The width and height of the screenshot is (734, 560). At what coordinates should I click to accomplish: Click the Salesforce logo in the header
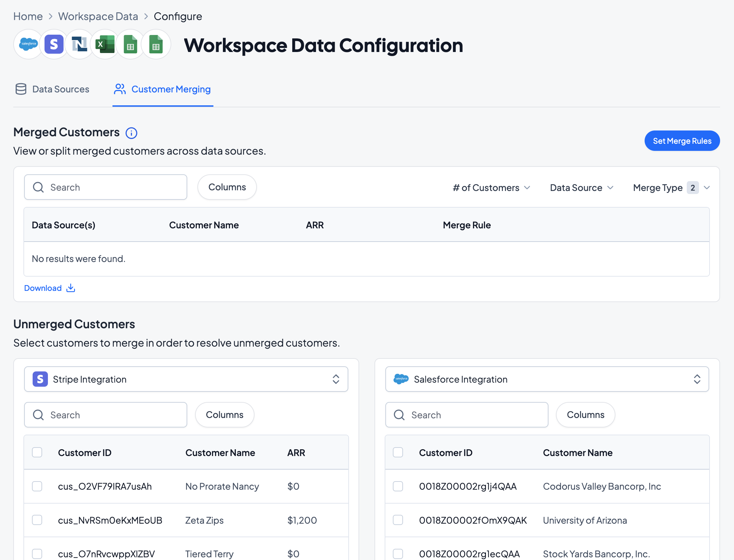pos(28,44)
